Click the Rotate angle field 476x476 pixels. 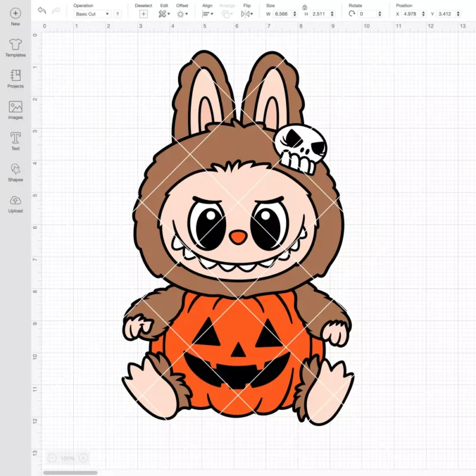point(367,14)
